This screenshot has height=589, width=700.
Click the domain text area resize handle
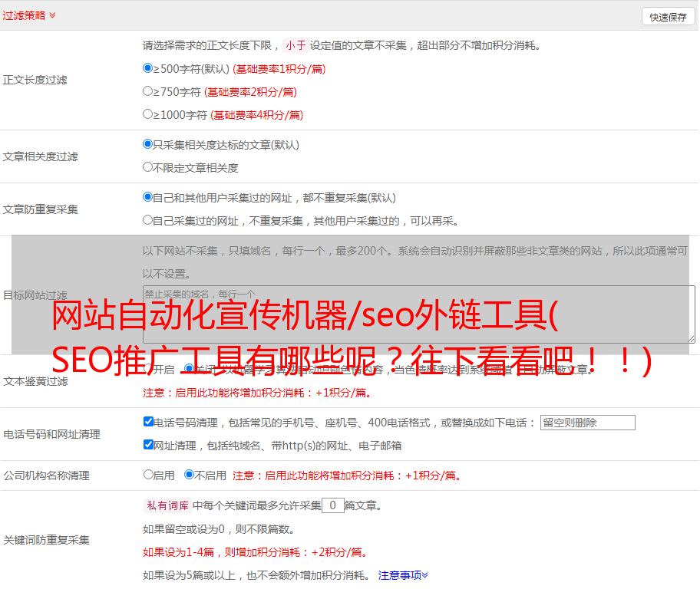pyautogui.click(x=691, y=338)
